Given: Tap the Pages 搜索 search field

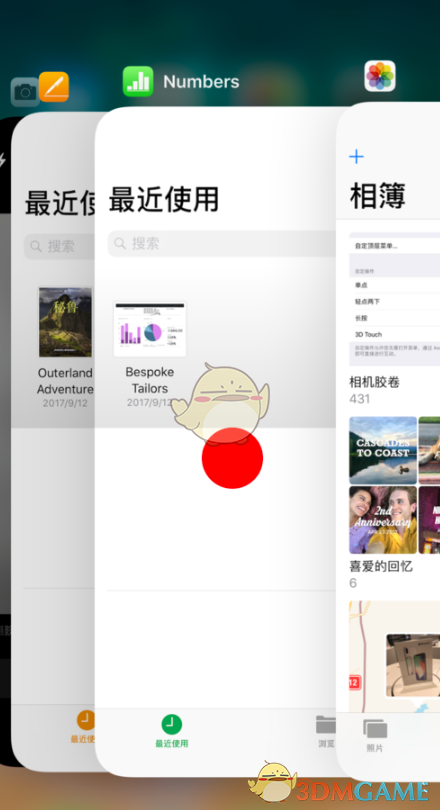Looking at the screenshot, I should tap(59, 246).
